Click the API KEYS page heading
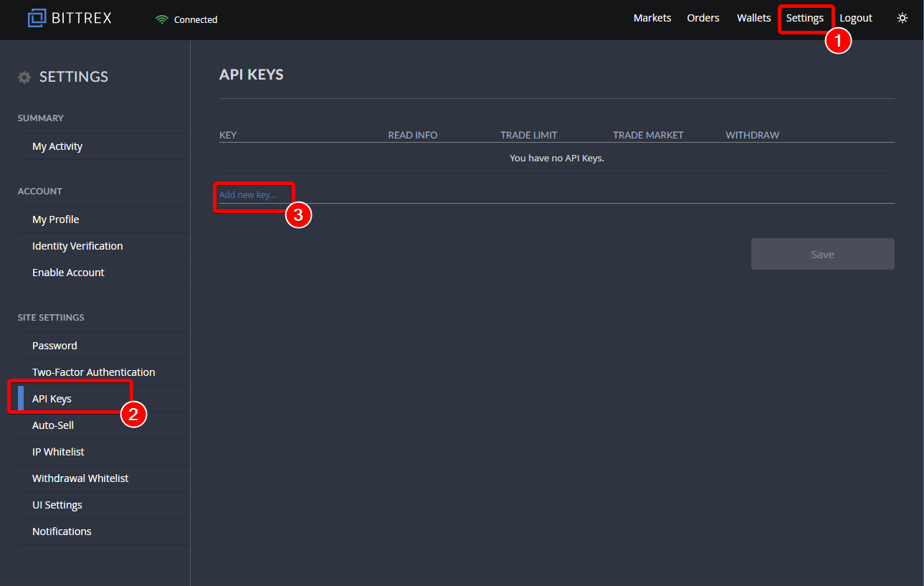 click(x=252, y=75)
